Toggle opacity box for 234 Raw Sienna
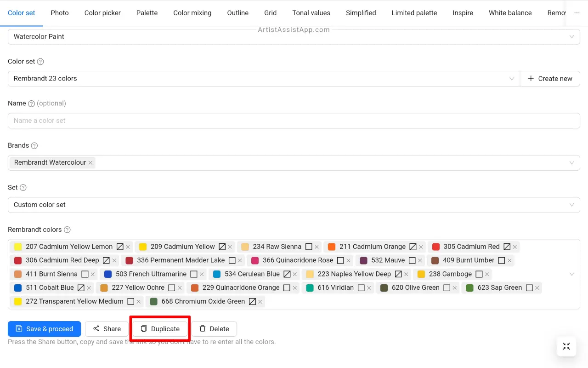 click(x=309, y=247)
